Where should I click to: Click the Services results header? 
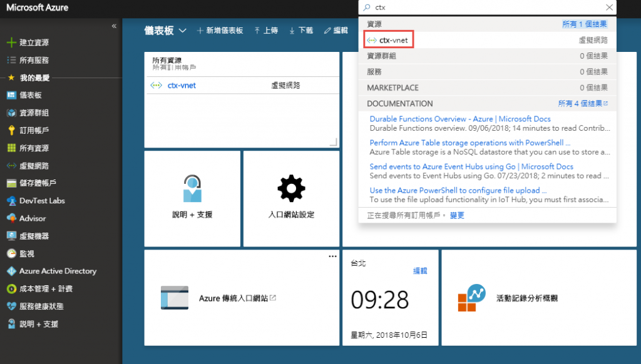pyautogui.click(x=487, y=72)
